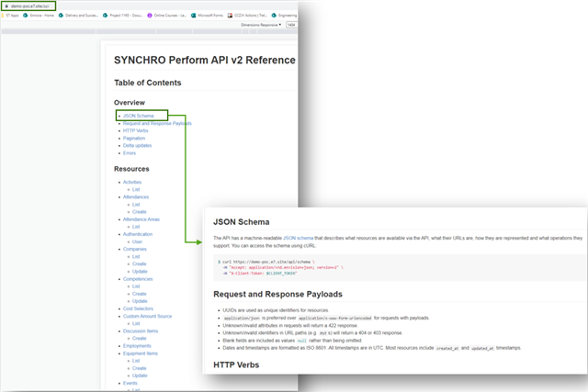Open the Create link under Competencies
The image size is (588, 392).
139,294
